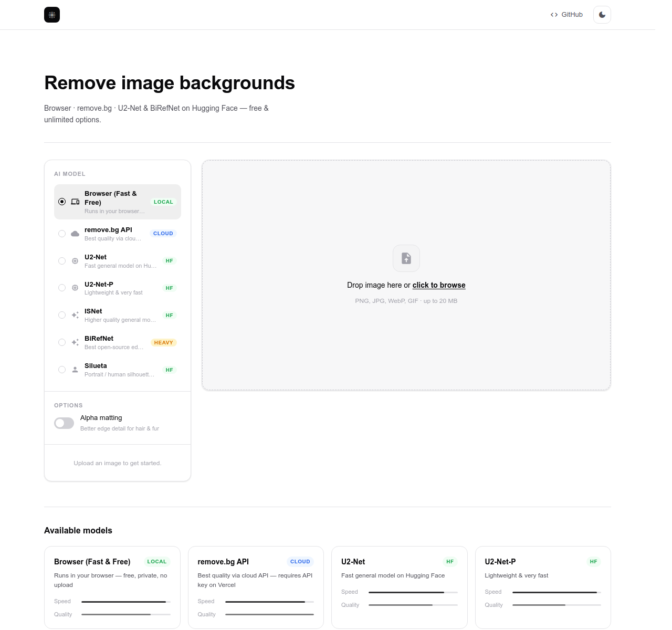The image size is (672, 630).
Task: Click the LOCAL badge in the AI Model list
Action: point(163,202)
